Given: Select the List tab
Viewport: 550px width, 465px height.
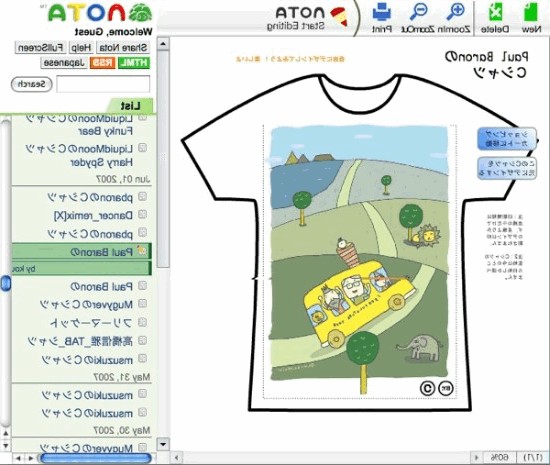Looking at the screenshot, I should tap(130, 106).
